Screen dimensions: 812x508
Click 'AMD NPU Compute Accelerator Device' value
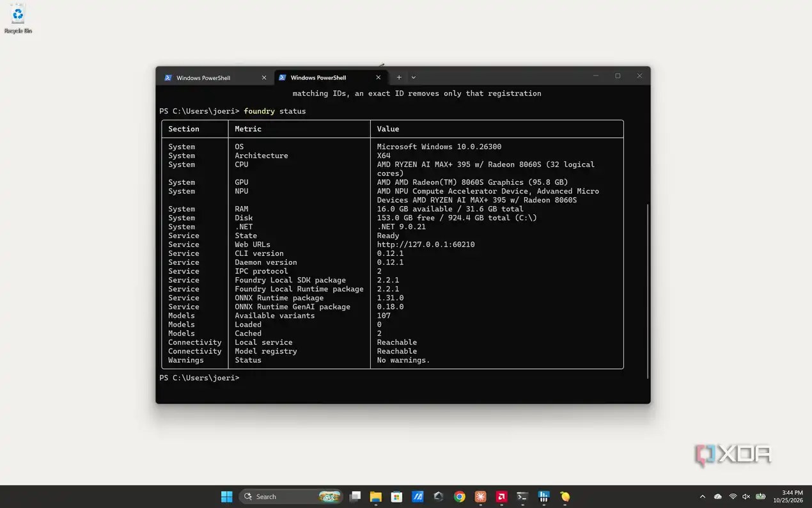pos(488,196)
